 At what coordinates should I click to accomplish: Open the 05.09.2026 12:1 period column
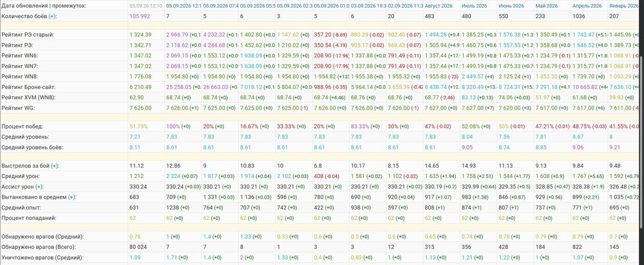coord(184,6)
